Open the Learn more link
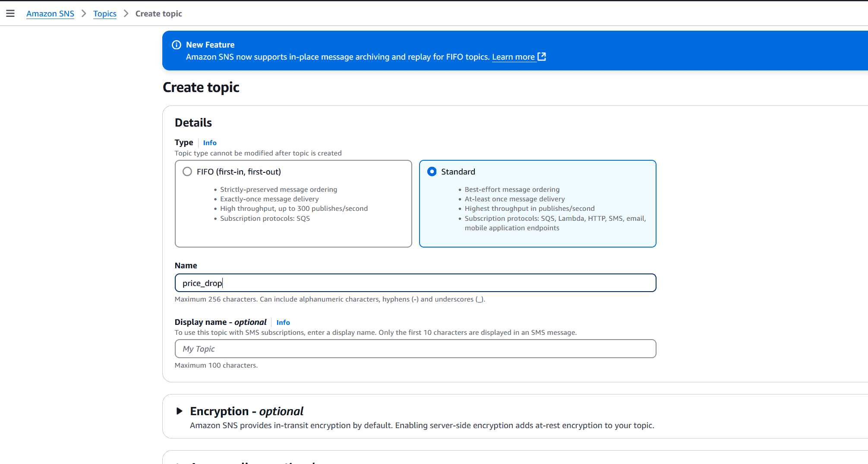This screenshot has width=868, height=464. 513,57
